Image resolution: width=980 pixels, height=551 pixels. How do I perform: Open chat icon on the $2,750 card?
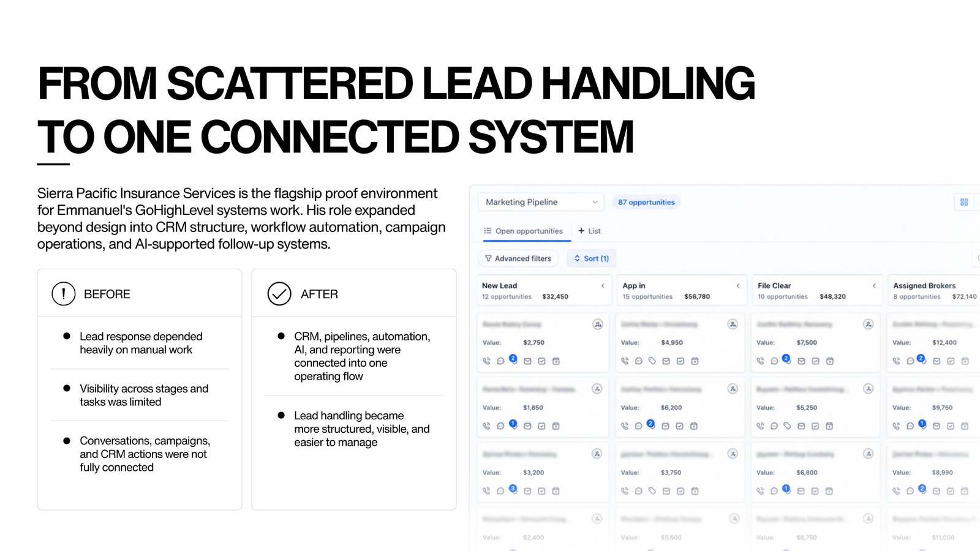(x=500, y=361)
